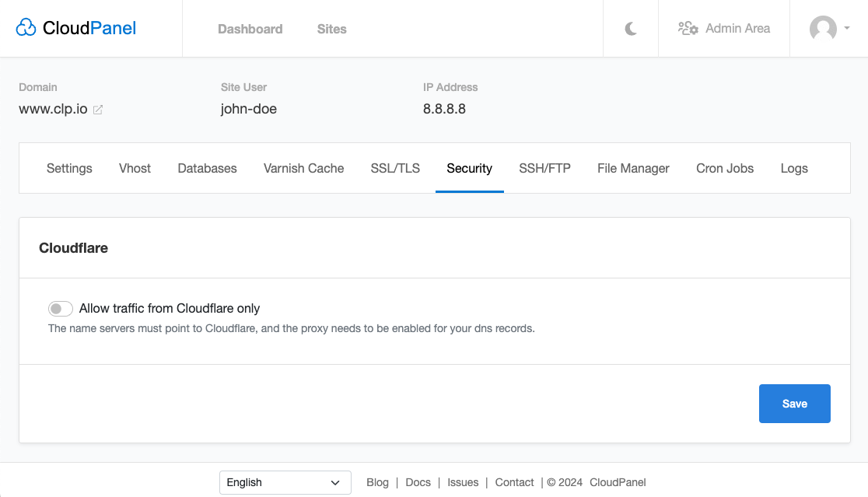Click the 8.8.8.8 IP address value

pos(444,109)
